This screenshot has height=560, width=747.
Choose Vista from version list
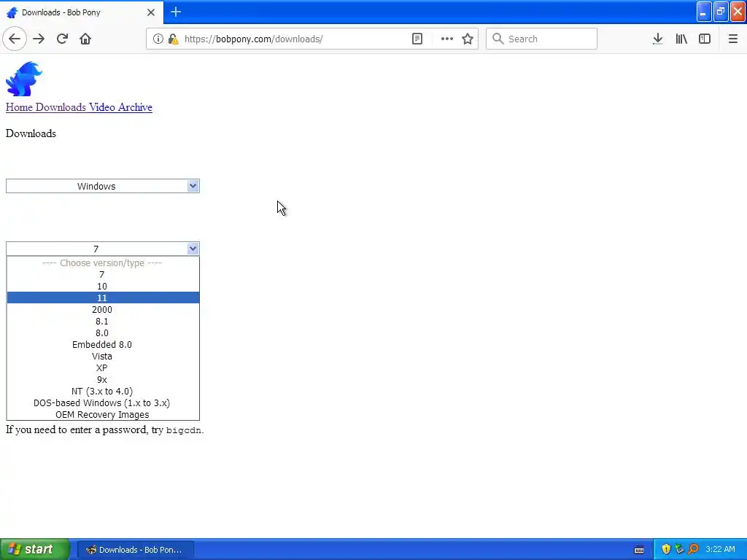[x=102, y=356]
